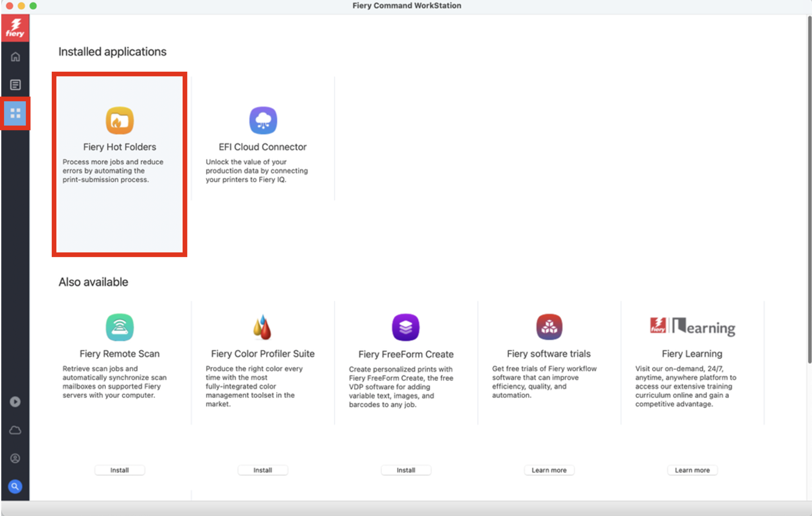Click the Fiery FreeForm Create title

click(x=406, y=355)
